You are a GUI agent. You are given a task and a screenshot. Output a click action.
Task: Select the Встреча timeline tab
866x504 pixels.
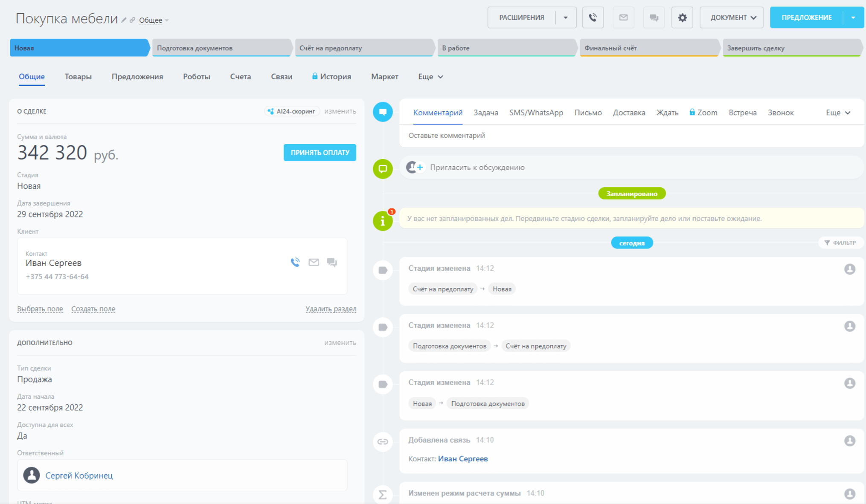pos(743,113)
